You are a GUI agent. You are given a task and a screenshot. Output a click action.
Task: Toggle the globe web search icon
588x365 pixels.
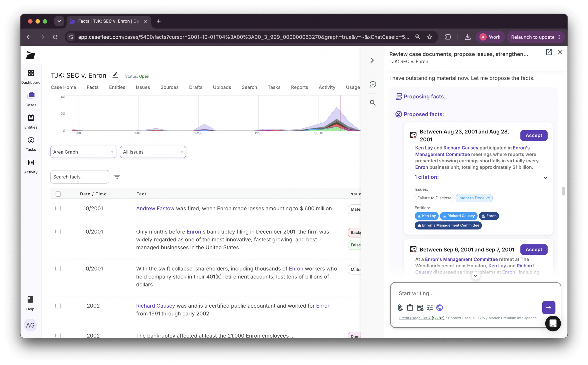click(440, 308)
